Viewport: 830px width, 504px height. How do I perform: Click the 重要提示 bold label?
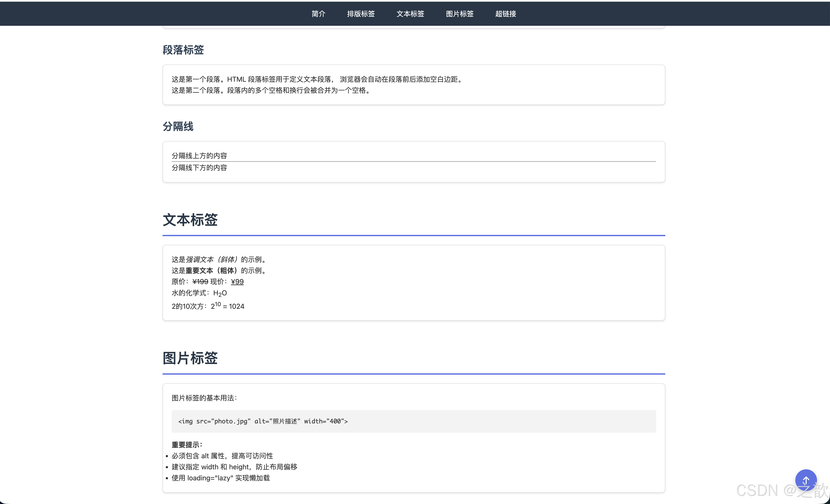[x=187, y=444]
